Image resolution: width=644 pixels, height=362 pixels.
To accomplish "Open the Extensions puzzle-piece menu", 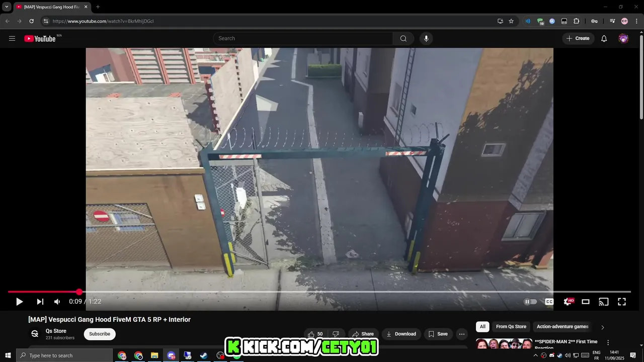I will point(577,21).
